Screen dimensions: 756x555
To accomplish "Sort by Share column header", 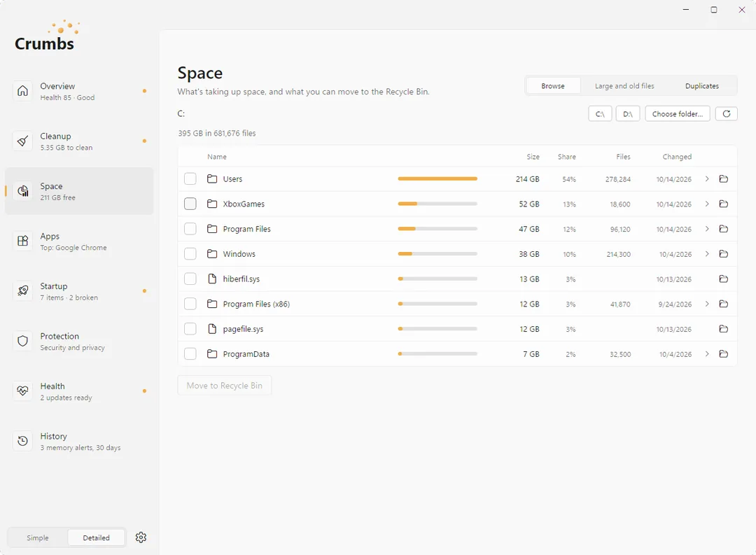I will [566, 157].
